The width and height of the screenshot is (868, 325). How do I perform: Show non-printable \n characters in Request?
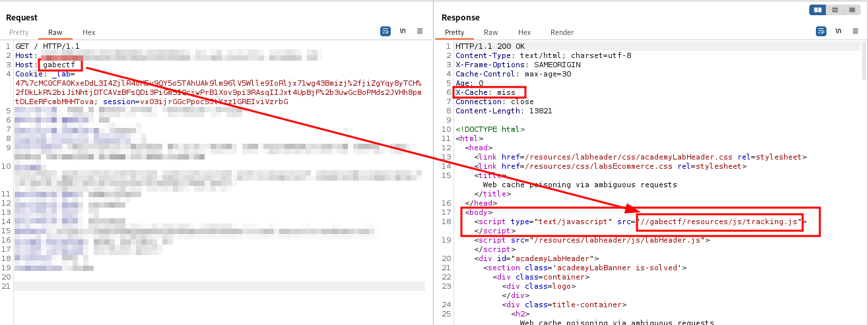coord(403,31)
